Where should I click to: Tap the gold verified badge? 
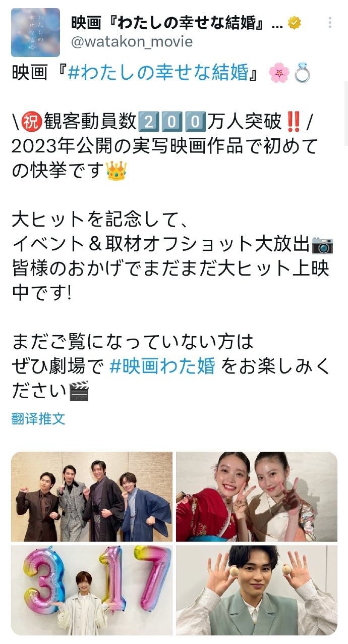pyautogui.click(x=294, y=23)
